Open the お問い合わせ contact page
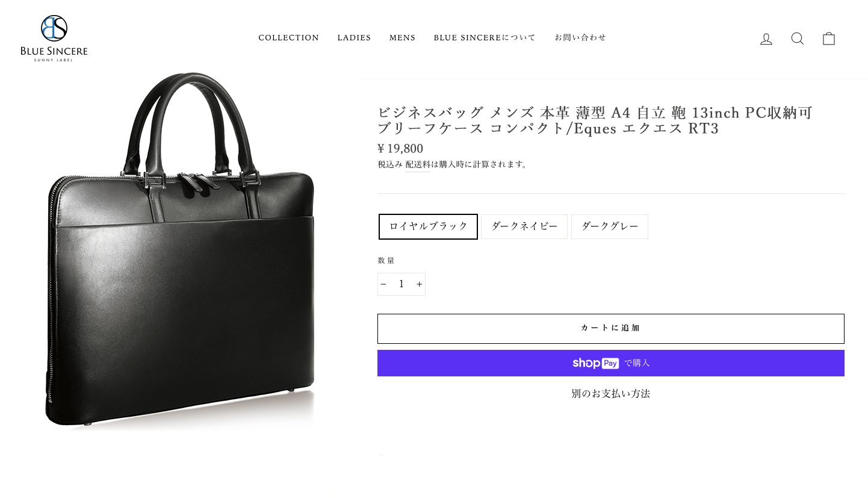868x498 pixels. (580, 38)
